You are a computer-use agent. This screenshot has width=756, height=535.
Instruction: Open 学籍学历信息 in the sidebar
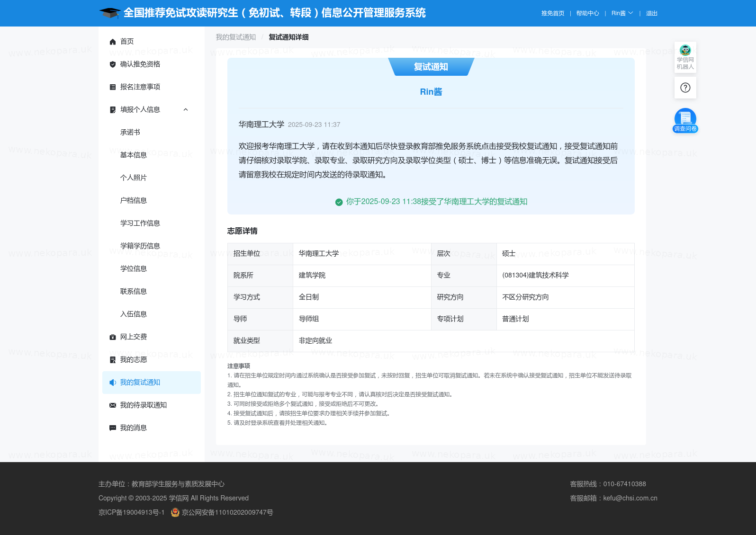140,246
